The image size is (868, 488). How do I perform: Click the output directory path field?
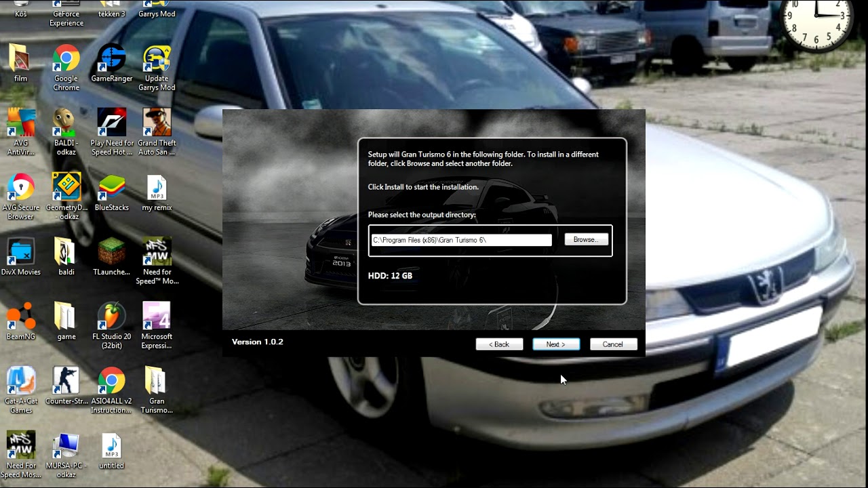point(462,240)
